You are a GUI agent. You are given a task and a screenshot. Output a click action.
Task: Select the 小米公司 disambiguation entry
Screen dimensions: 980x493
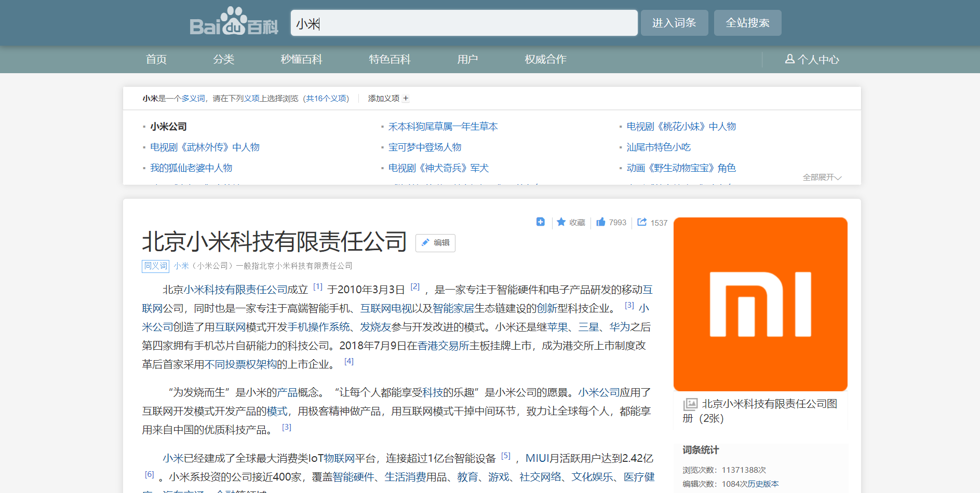tap(169, 126)
